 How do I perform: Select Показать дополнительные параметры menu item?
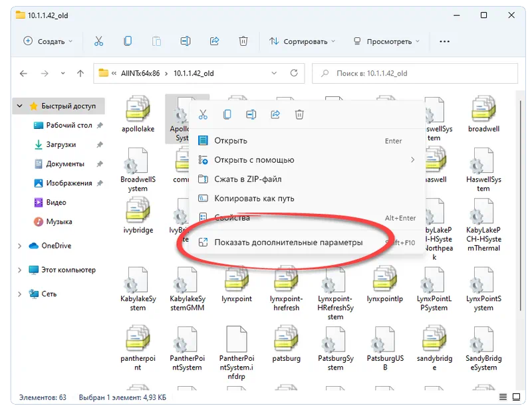pyautogui.click(x=288, y=243)
